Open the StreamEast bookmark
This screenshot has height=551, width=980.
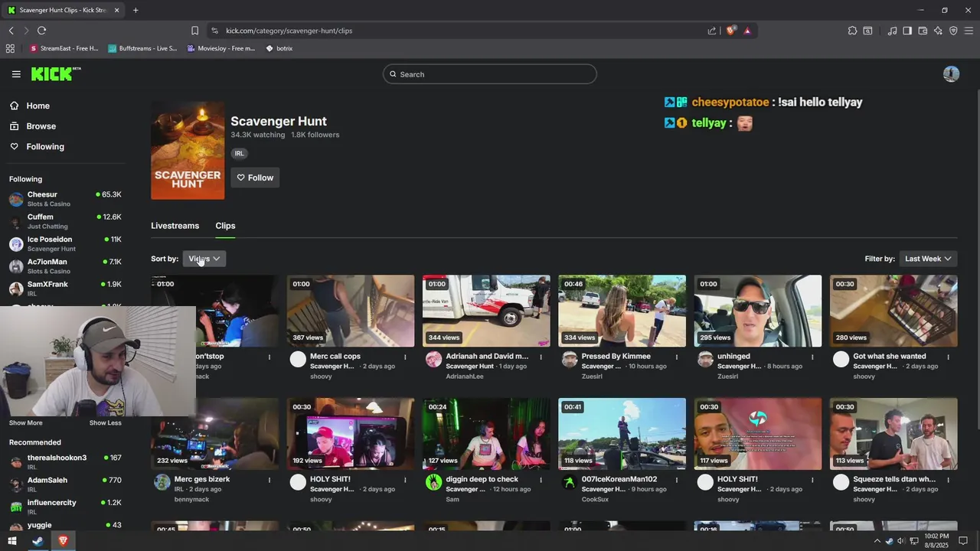(64, 48)
